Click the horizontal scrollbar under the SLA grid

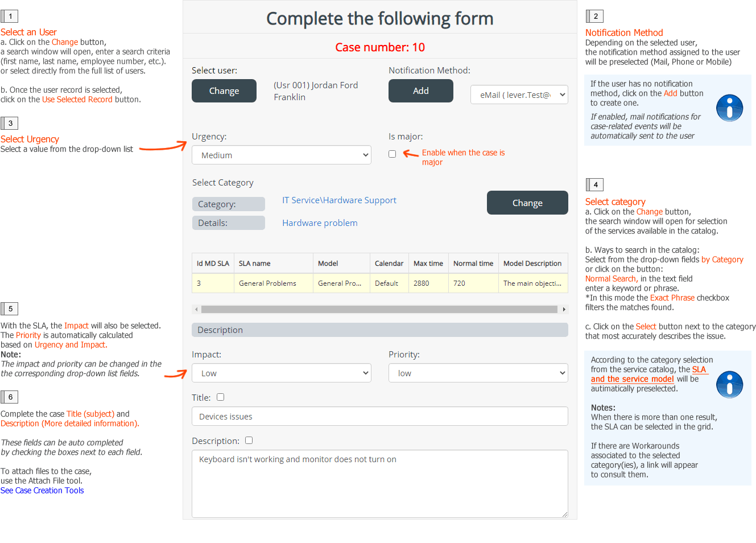379,310
